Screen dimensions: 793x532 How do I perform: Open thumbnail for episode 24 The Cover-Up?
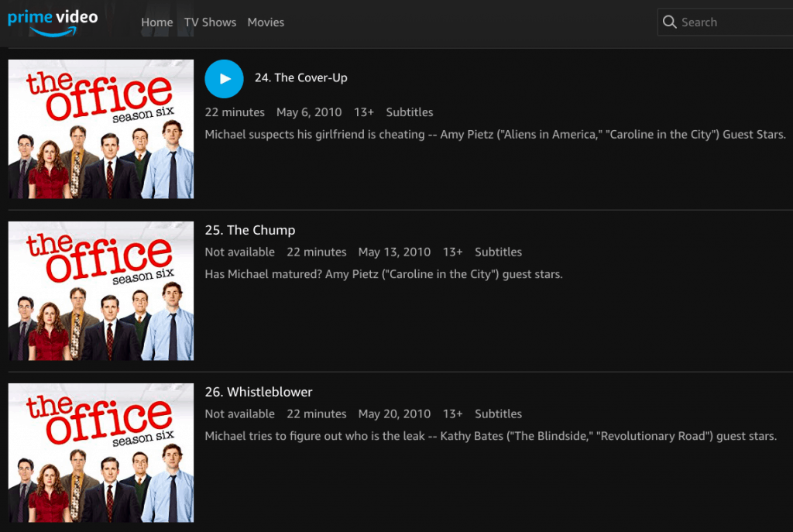click(101, 129)
